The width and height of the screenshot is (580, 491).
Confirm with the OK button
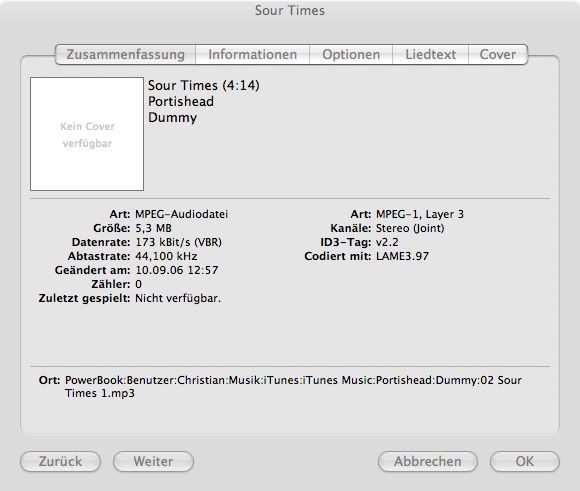[525, 461]
